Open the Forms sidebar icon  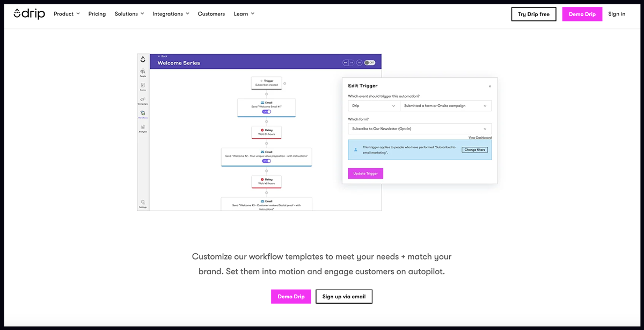(x=143, y=86)
